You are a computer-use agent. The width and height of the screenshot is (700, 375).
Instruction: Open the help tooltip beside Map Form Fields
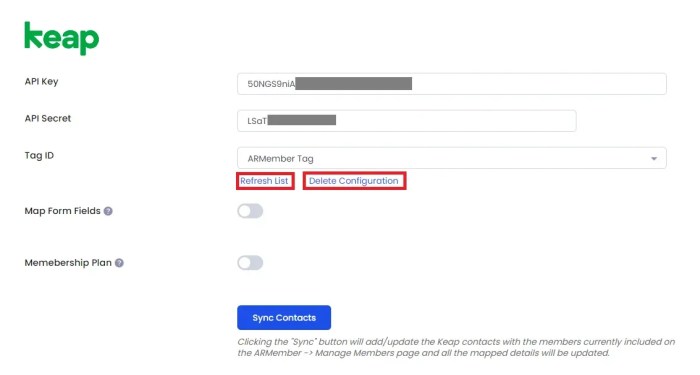[108, 211]
